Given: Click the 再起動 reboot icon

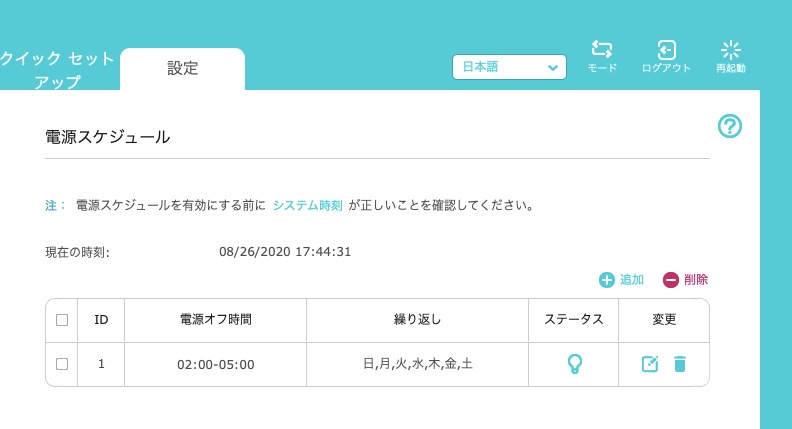Looking at the screenshot, I should tap(730, 50).
